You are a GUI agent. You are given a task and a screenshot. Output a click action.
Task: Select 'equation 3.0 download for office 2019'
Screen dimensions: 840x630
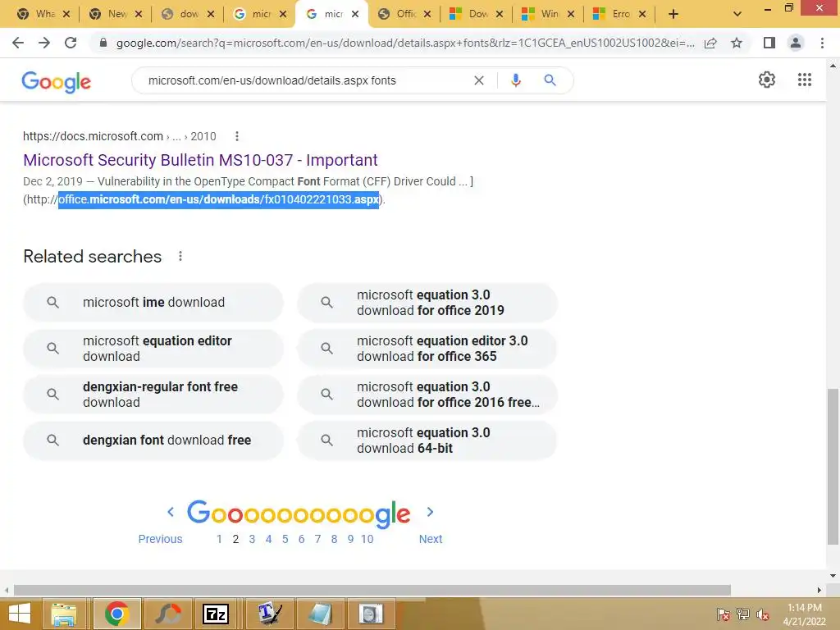coord(427,302)
